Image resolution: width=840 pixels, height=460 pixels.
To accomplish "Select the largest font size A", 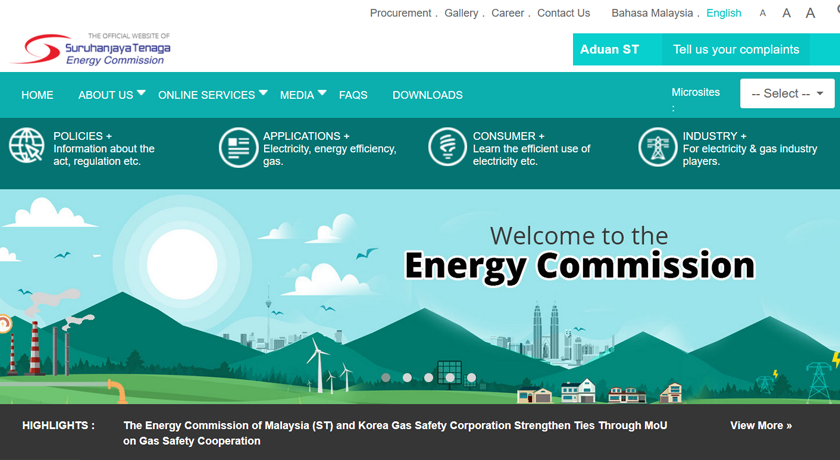I will click(x=811, y=13).
